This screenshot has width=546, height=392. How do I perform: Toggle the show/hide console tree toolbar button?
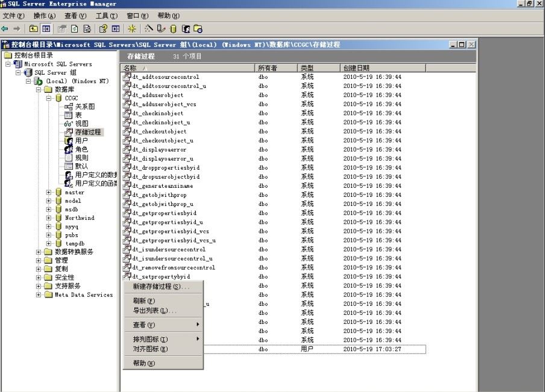click(x=46, y=29)
